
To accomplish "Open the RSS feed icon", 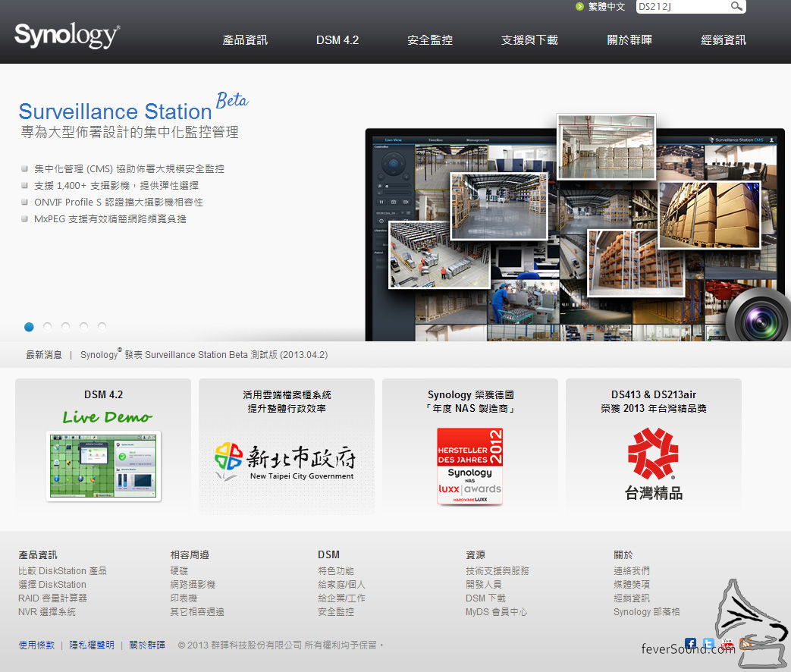I will 745,643.
